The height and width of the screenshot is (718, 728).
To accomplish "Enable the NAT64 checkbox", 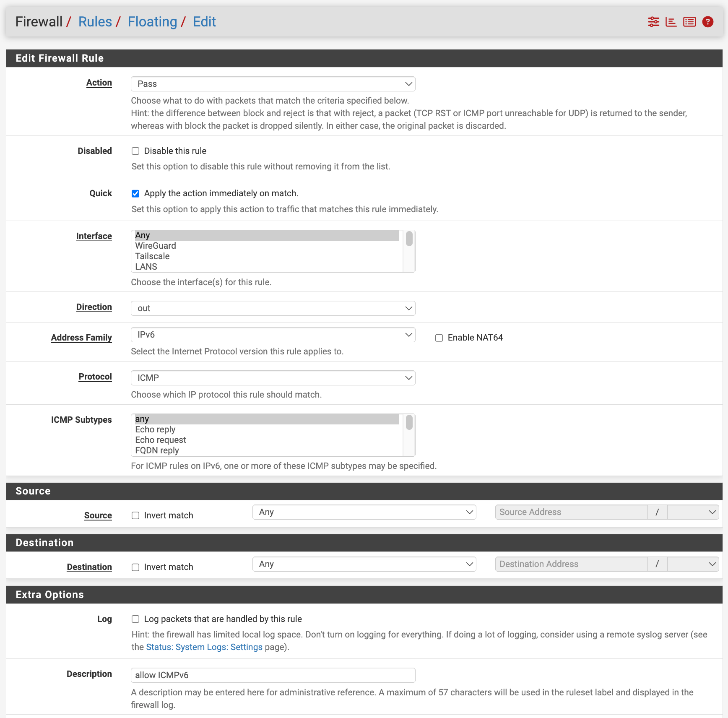I will 439,338.
